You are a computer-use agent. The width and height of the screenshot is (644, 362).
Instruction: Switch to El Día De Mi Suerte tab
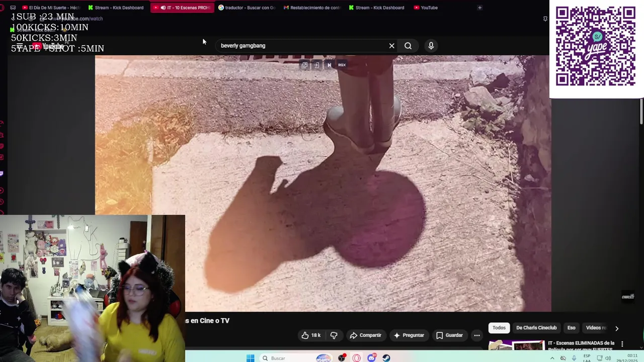pos(52,8)
